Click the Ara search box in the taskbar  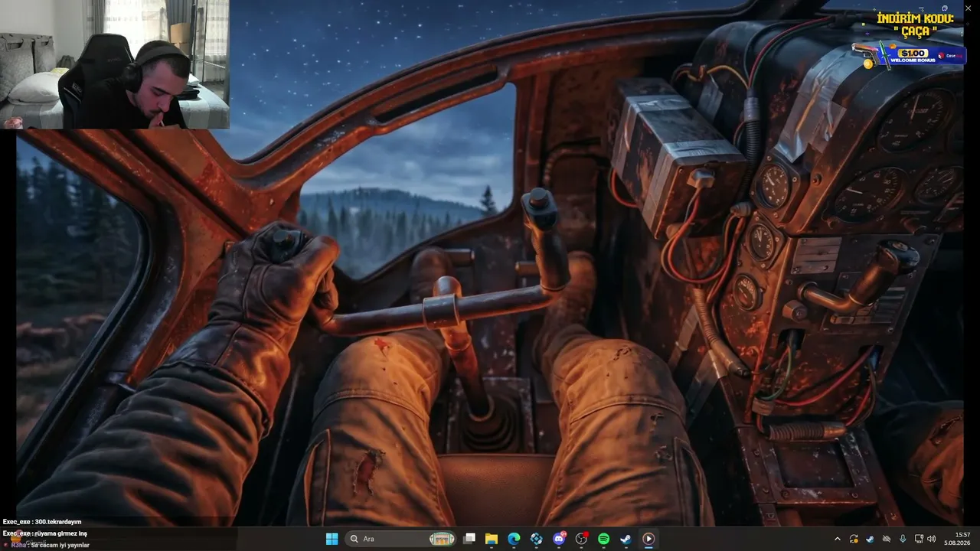pos(401,539)
